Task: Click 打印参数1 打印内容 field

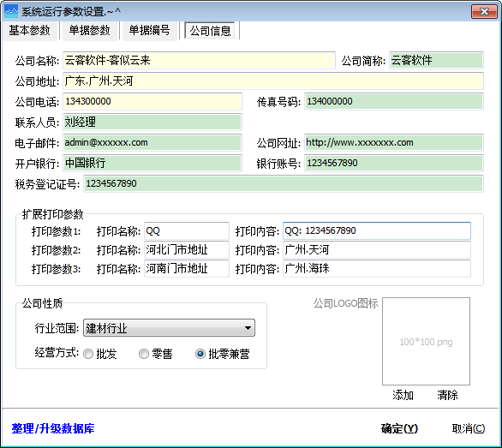Action: (377, 231)
